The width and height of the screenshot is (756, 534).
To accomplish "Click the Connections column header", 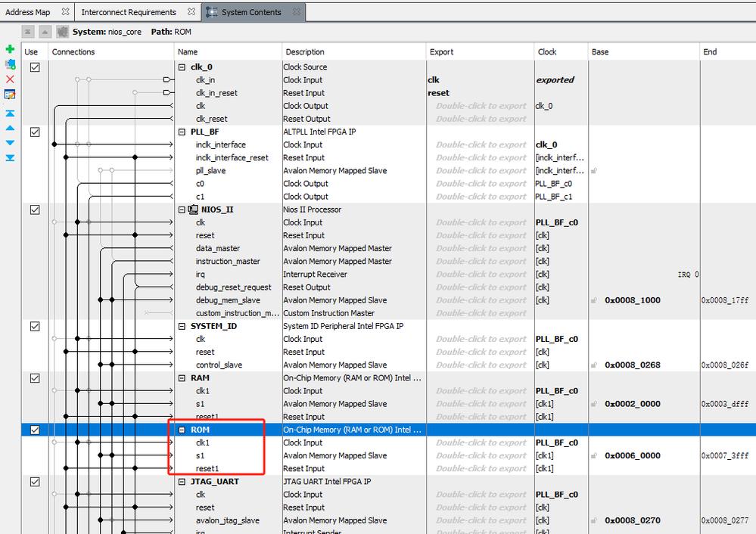I will 111,51.
